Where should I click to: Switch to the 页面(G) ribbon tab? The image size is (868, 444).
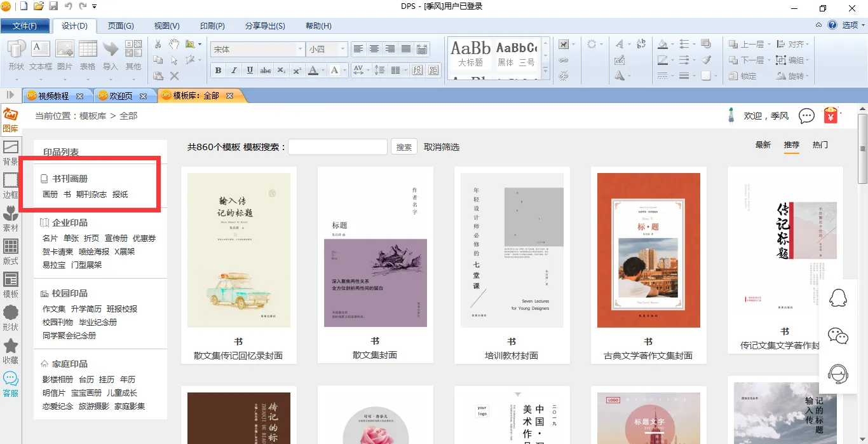coord(121,26)
